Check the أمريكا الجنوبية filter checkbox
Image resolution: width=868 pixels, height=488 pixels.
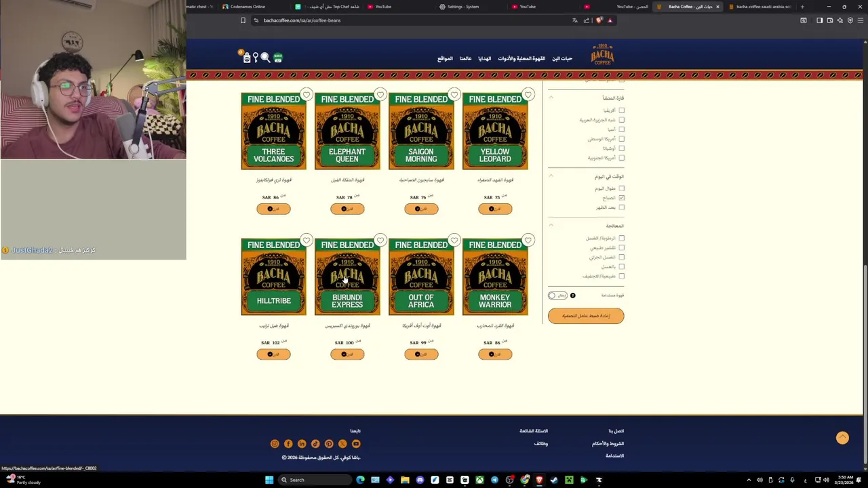click(x=621, y=158)
